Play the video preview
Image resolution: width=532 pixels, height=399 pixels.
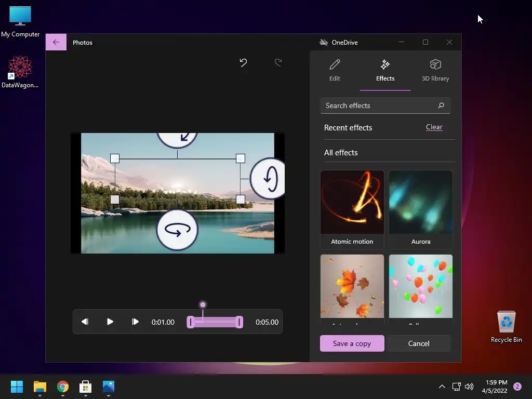click(x=110, y=322)
